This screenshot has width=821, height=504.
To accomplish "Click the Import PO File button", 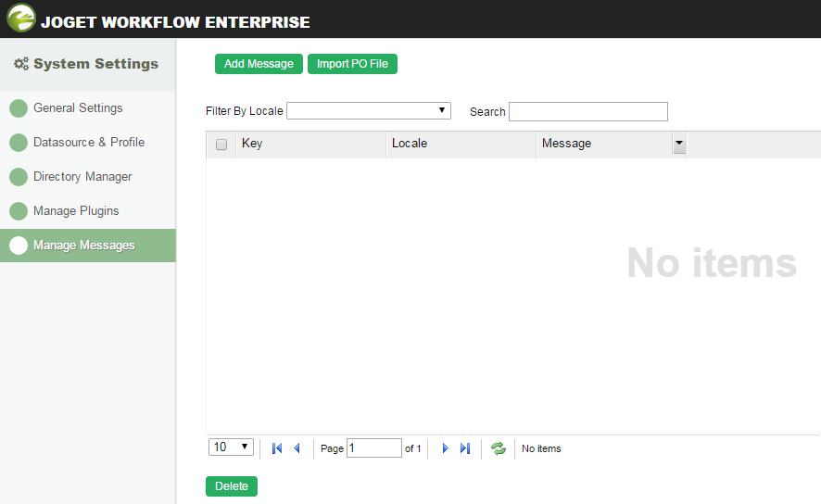I will pos(352,64).
